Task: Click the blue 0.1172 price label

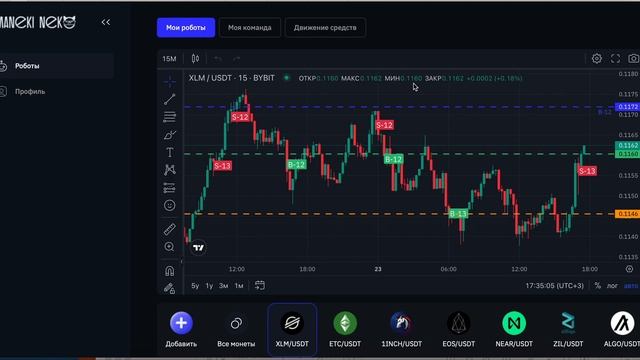Action: tap(628, 107)
